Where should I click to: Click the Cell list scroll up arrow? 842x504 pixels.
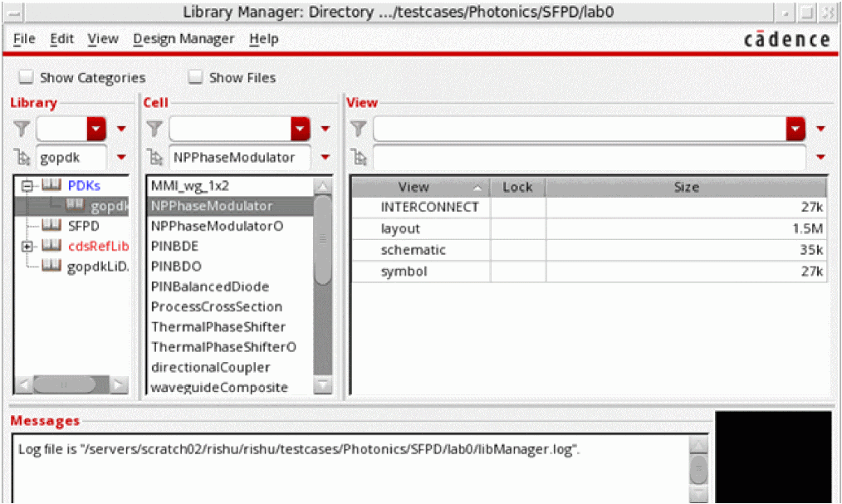tap(323, 187)
